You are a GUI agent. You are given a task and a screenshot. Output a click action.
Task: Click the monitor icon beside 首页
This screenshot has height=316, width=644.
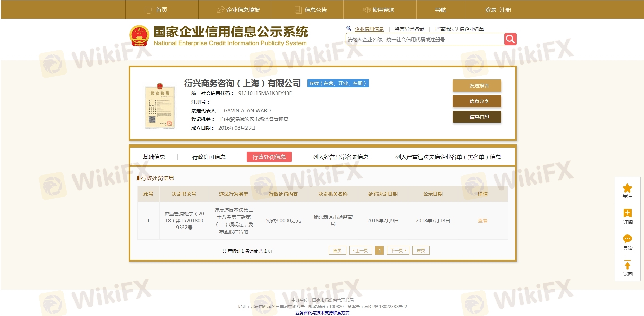click(149, 10)
